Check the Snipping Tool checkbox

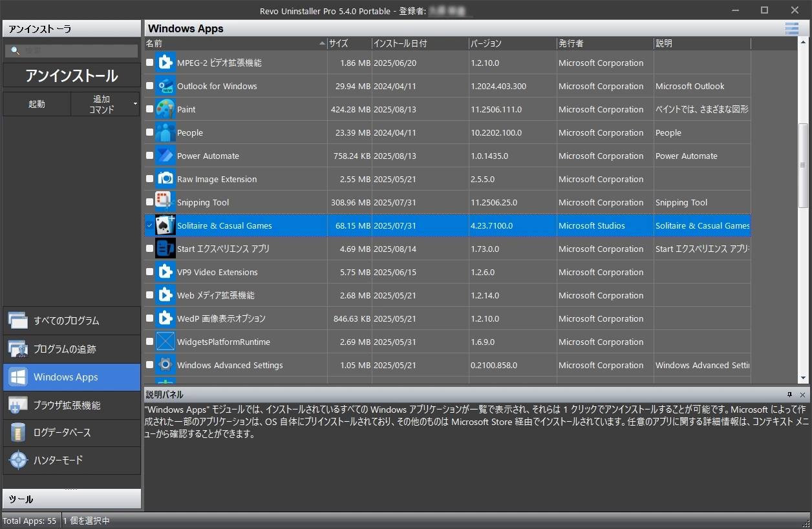coord(150,202)
